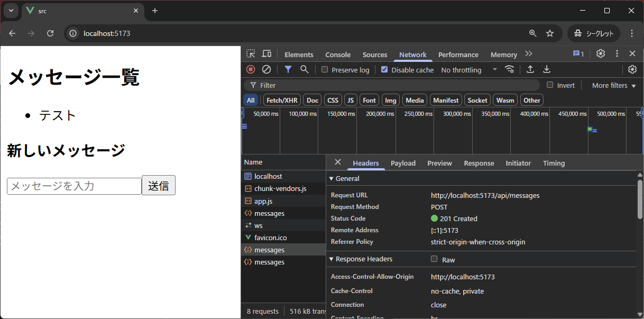Open the Preview tab
Viewport: 644px width, 319px height.
click(x=439, y=163)
